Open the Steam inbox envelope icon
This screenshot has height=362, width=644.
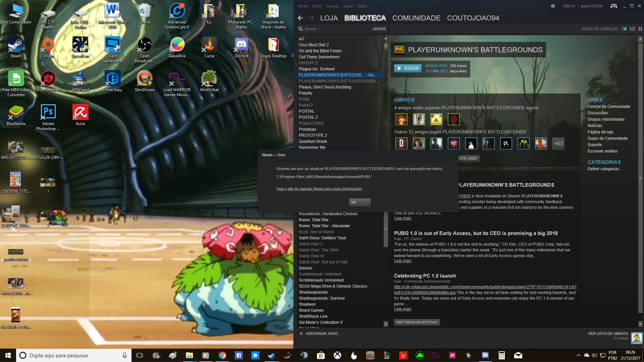(x=553, y=6)
